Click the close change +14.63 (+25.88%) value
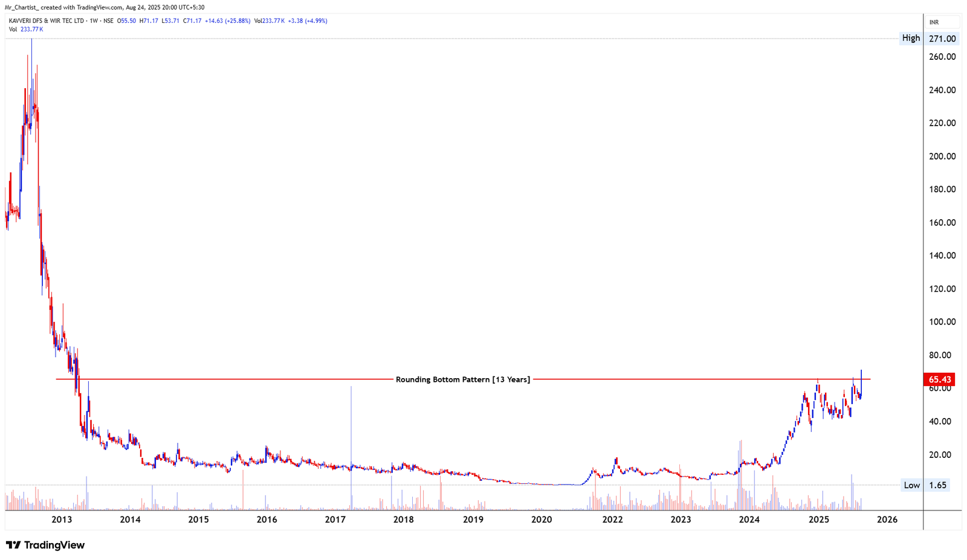Screen dimensions: 967x560 (227, 21)
